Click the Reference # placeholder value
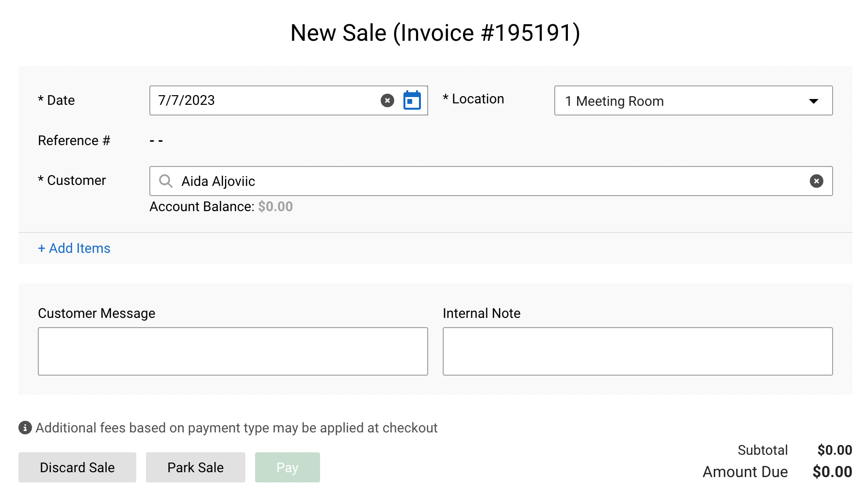 tap(156, 141)
